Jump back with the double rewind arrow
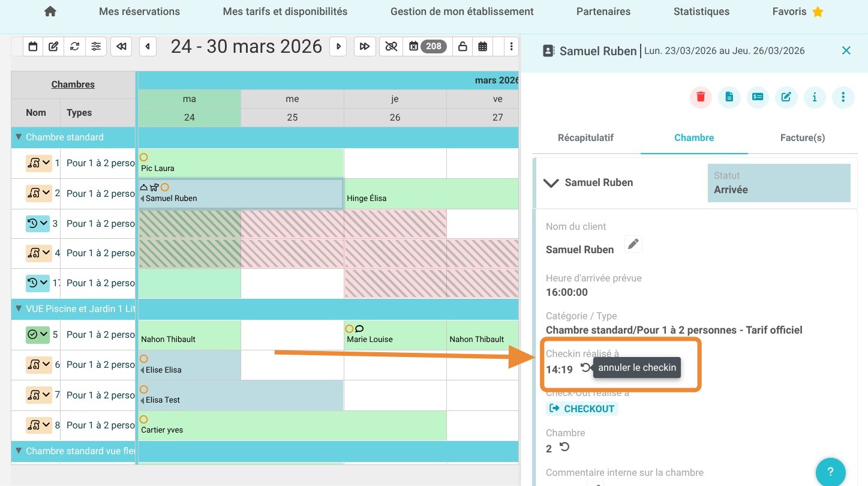 121,46
